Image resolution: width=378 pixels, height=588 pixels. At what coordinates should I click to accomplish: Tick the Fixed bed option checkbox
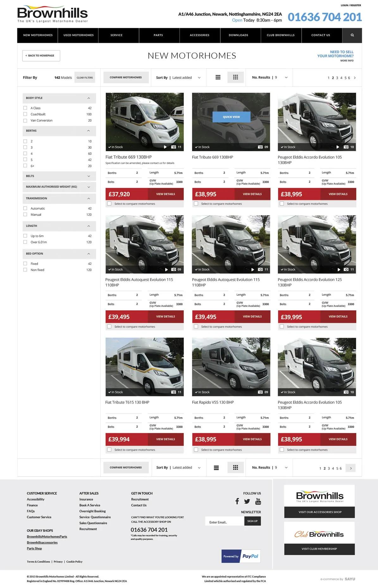click(x=25, y=264)
